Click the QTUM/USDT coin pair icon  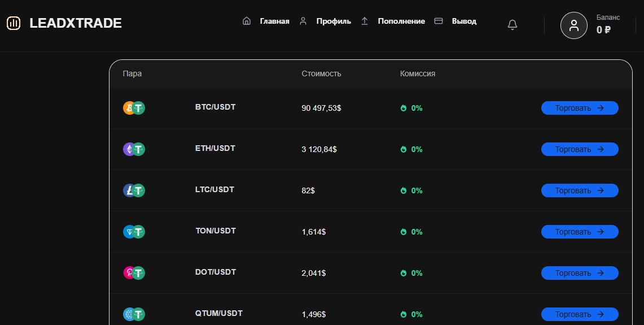(x=134, y=314)
